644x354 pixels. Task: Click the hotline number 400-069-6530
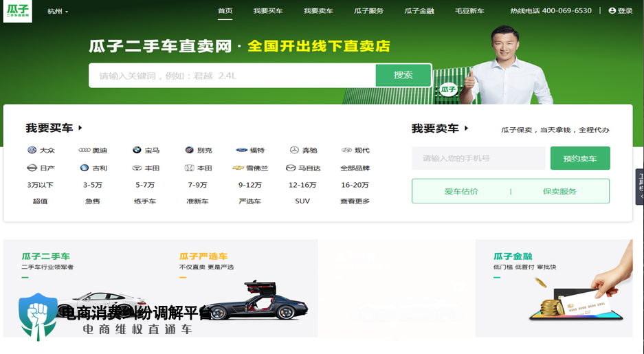tap(567, 11)
